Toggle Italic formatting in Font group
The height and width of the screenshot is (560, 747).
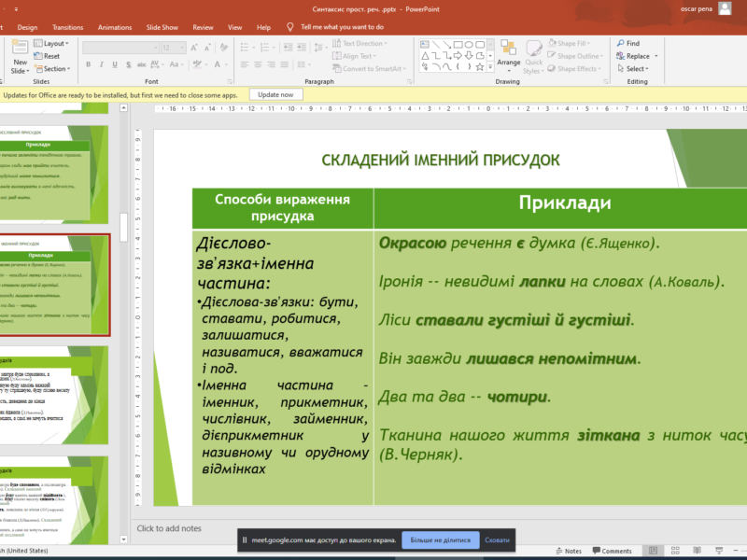tap(102, 64)
